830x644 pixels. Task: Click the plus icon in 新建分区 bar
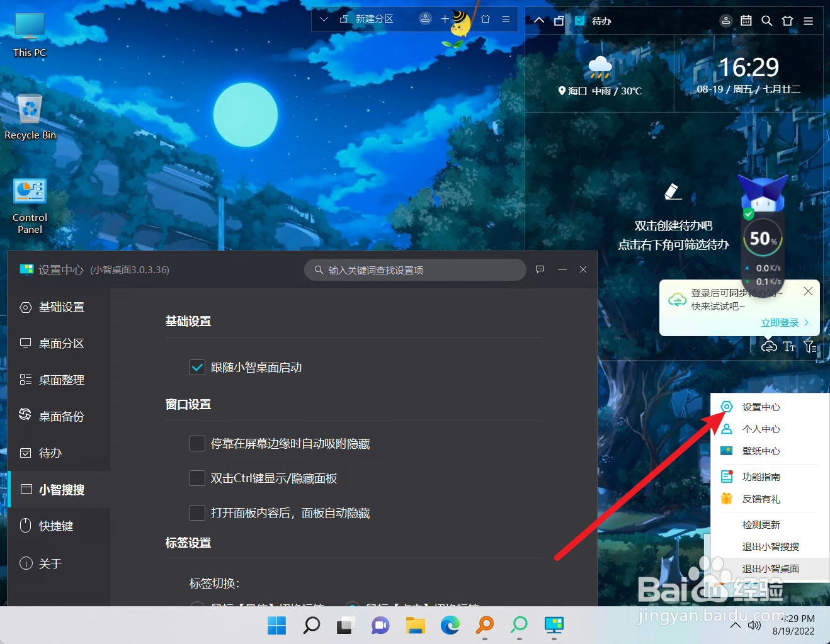coord(445,19)
